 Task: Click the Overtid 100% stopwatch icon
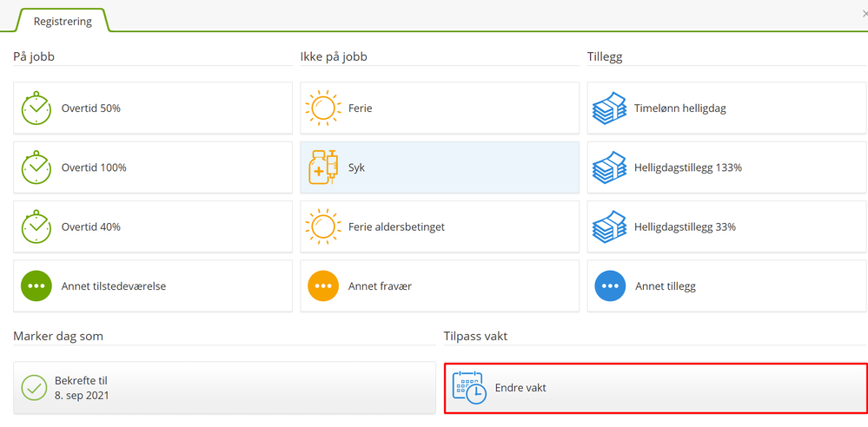tap(36, 168)
